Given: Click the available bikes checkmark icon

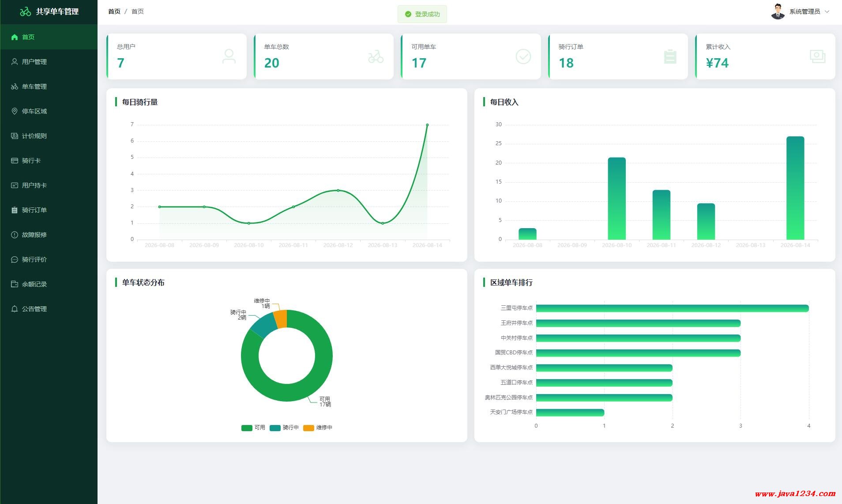Looking at the screenshot, I should click(523, 56).
